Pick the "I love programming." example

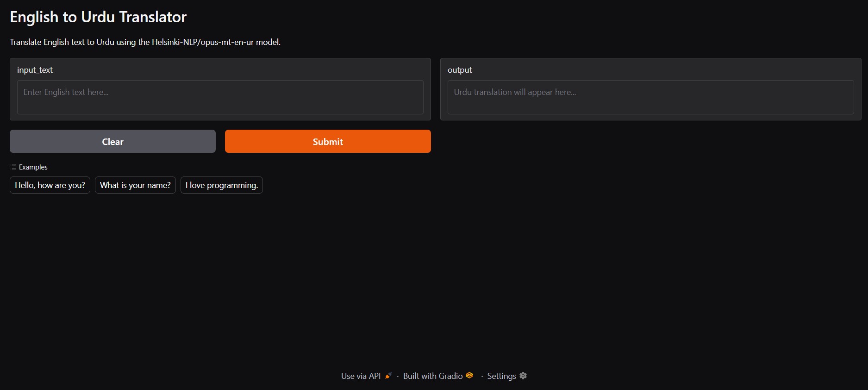(221, 185)
